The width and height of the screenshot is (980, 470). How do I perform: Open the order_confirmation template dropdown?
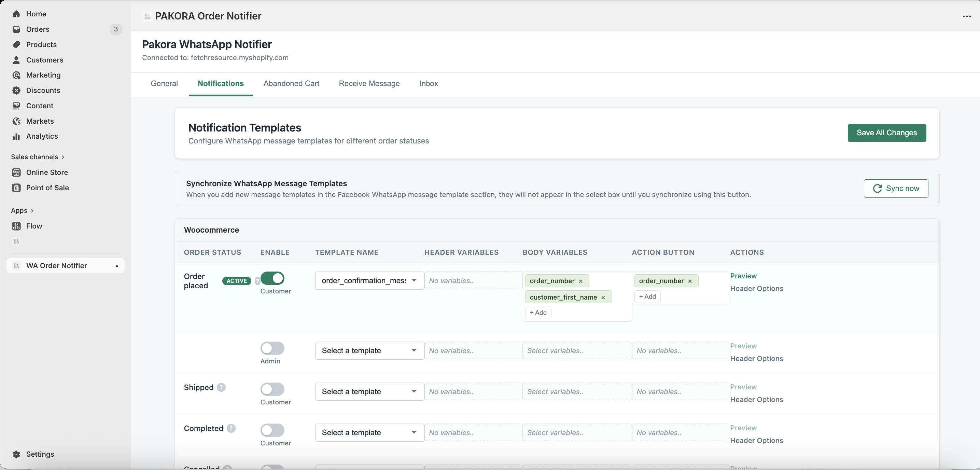(369, 280)
